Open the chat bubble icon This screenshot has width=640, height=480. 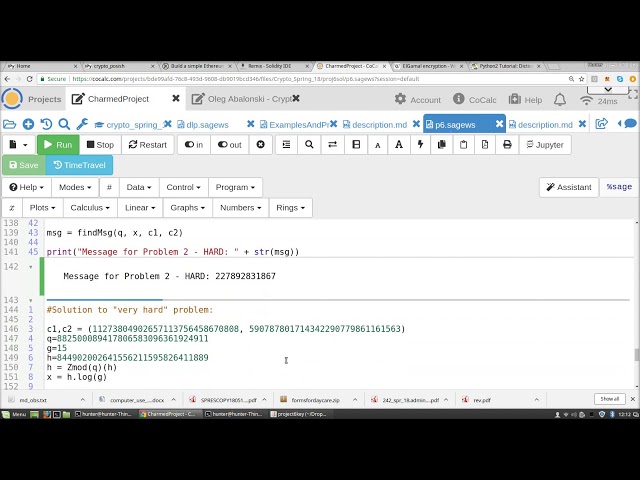point(630,123)
